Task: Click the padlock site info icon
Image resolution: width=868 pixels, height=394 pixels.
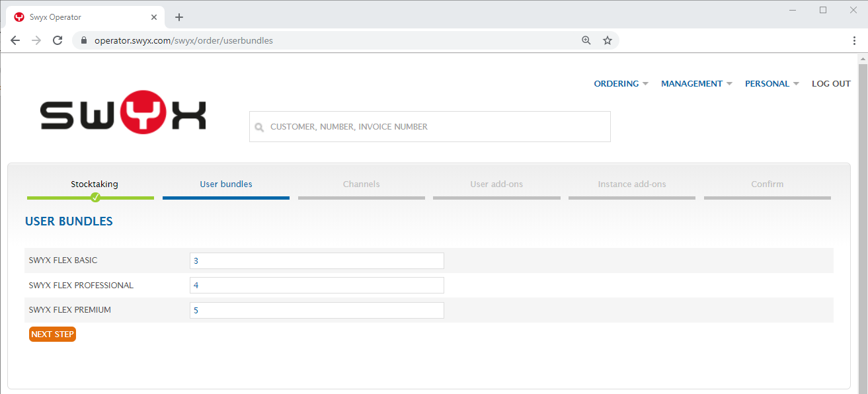Action: (83, 40)
